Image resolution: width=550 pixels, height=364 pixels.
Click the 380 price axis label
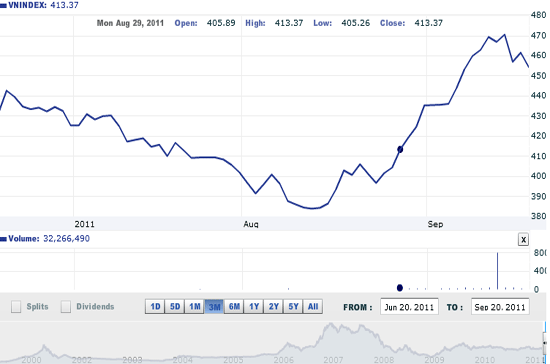(538, 216)
